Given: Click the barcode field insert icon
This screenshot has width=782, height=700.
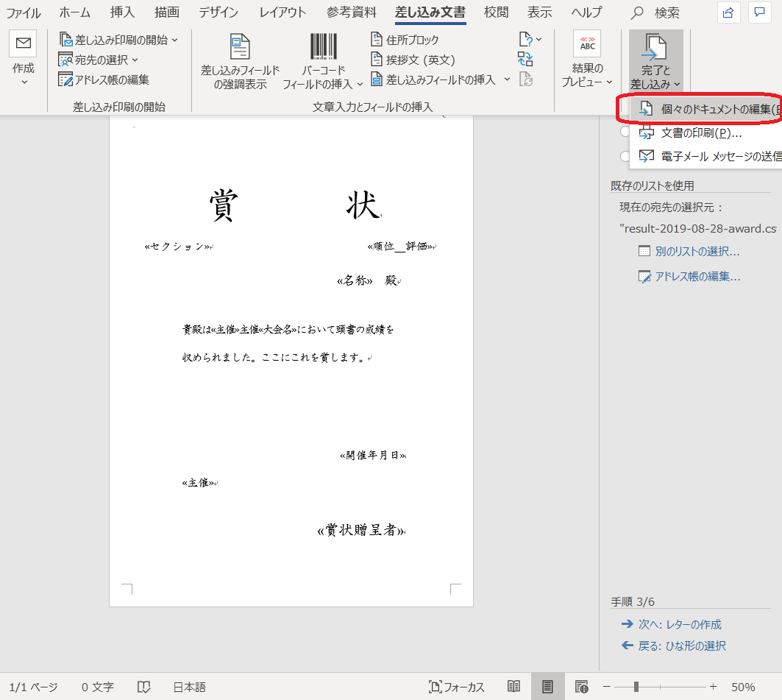Looking at the screenshot, I should (323, 46).
